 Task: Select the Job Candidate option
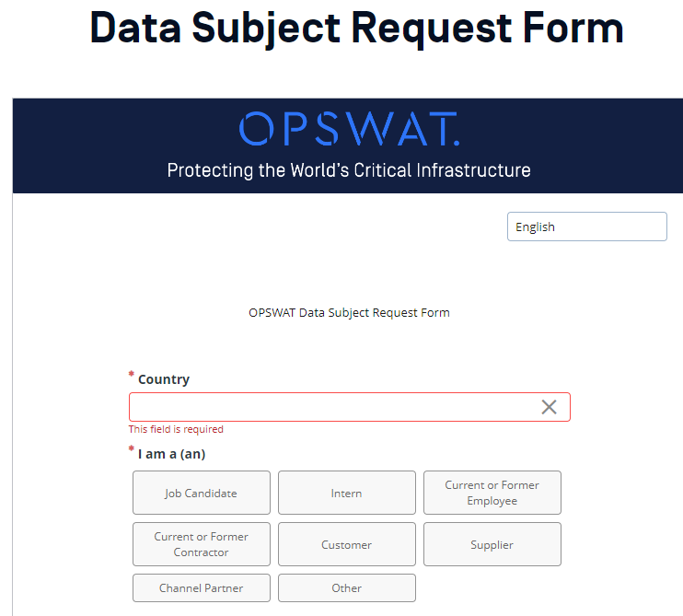tap(202, 493)
